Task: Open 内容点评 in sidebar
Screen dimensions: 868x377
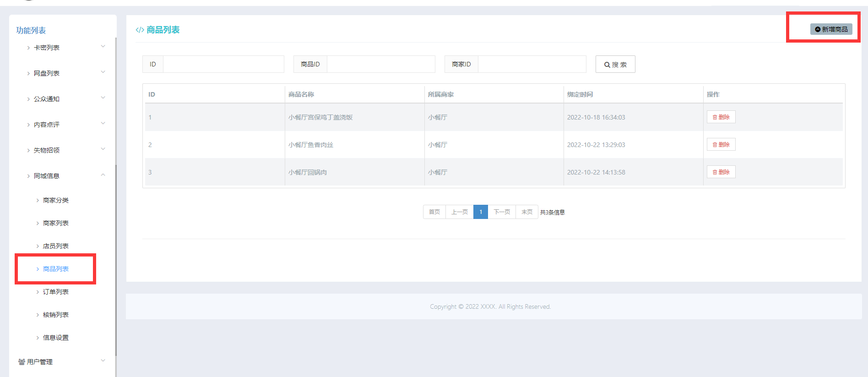Action: [46, 125]
